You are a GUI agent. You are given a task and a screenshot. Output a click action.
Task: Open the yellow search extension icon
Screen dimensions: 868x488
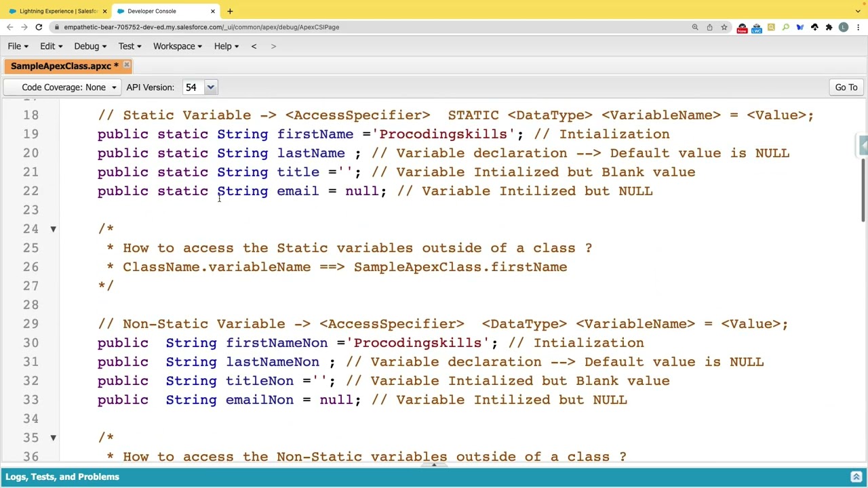[771, 27]
